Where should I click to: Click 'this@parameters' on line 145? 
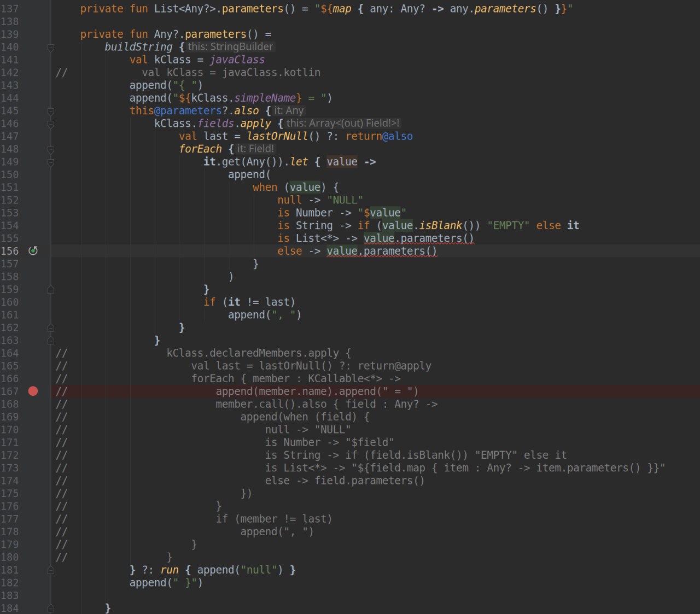pos(176,110)
